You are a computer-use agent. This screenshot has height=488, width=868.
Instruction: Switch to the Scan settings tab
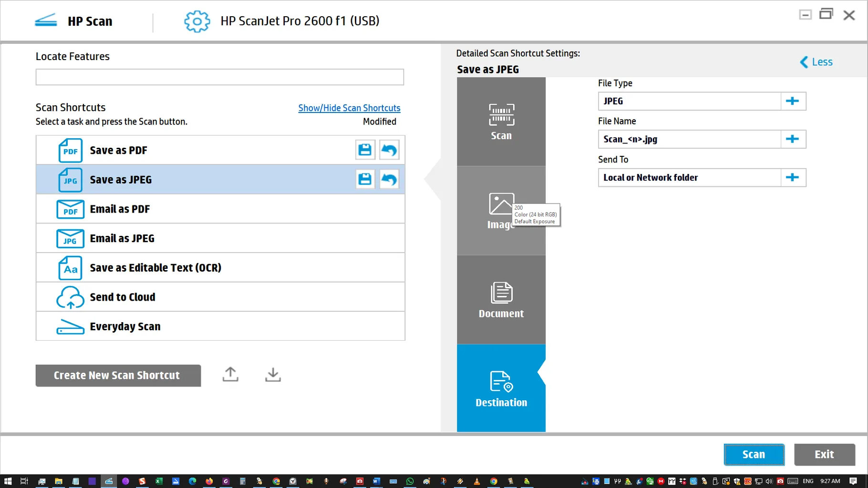501,122
